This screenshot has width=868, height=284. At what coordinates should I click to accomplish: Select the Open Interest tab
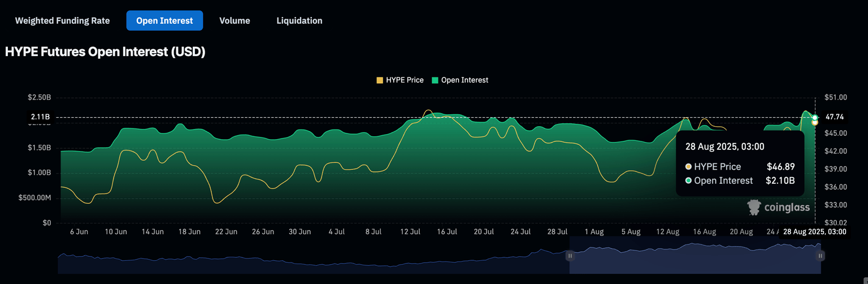click(x=164, y=20)
